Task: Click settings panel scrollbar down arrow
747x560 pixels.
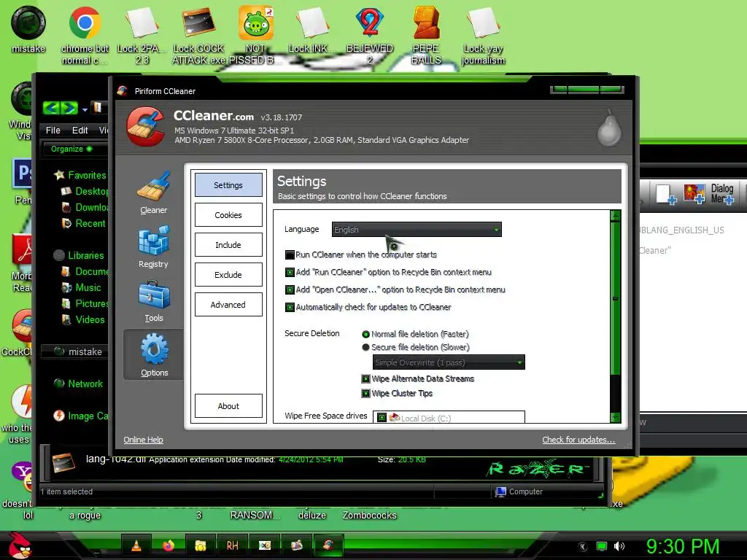Action: pos(616,418)
